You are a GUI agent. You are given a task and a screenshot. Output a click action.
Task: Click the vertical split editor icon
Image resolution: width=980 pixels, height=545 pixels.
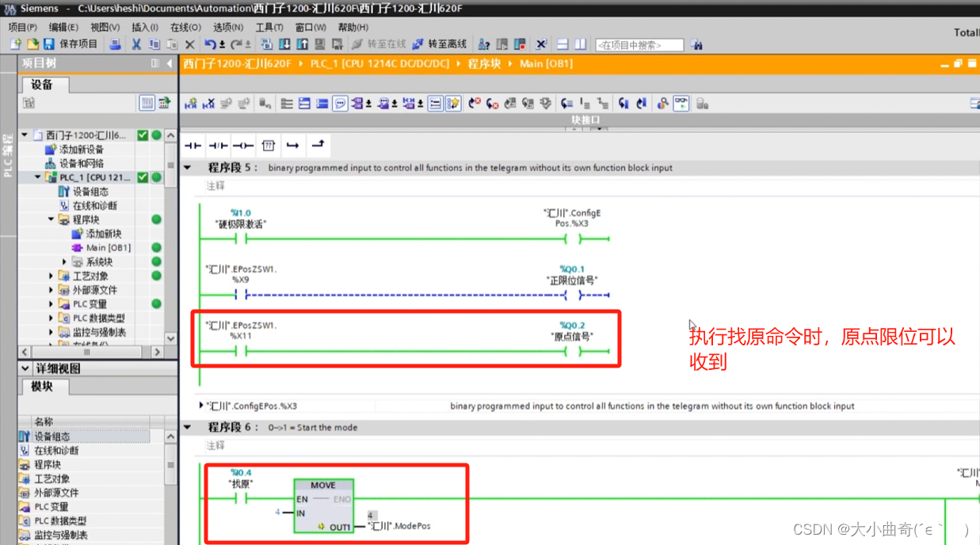581,44
